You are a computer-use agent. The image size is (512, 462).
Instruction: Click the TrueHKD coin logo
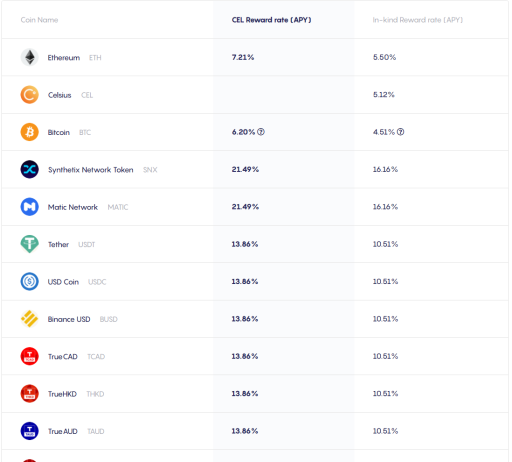(30, 393)
